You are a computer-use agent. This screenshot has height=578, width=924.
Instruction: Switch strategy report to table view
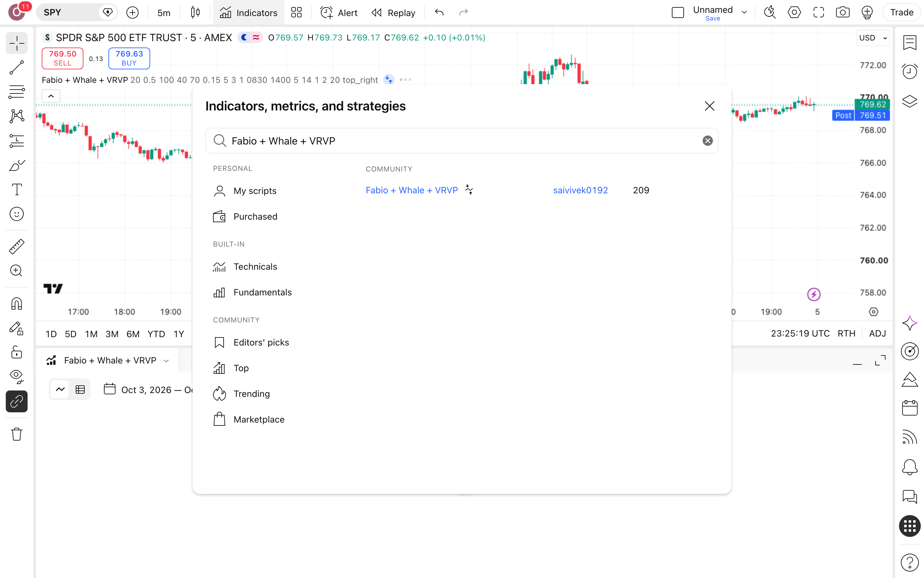click(80, 390)
